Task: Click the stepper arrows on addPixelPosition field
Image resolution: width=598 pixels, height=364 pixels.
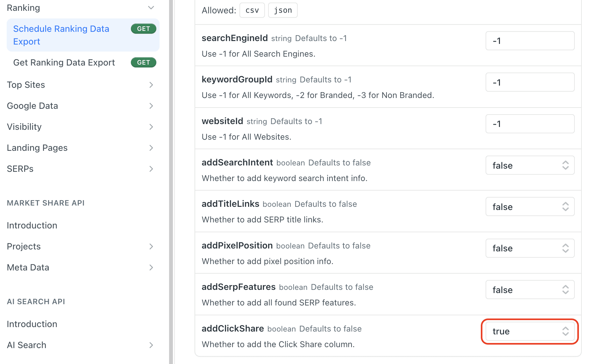Action: coord(565,248)
